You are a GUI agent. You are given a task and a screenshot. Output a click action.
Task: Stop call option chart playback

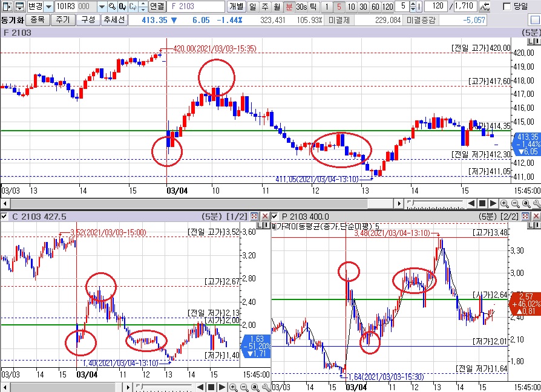tap(211, 387)
